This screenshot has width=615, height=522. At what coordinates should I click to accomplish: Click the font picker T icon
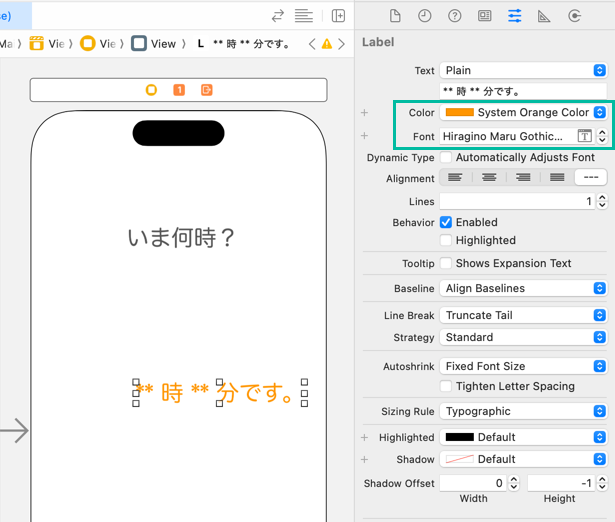click(585, 136)
